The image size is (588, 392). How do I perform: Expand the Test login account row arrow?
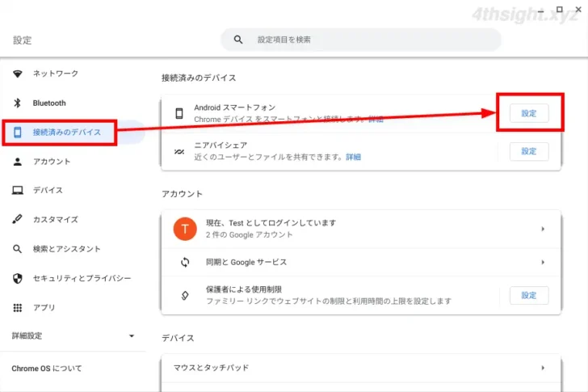tap(543, 229)
